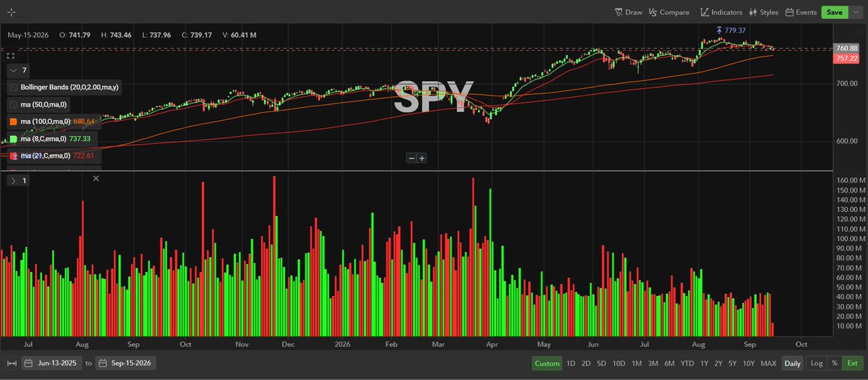Viewport: 868px width, 380px height.
Task: Select the 3M range
Action: pyautogui.click(x=652, y=363)
